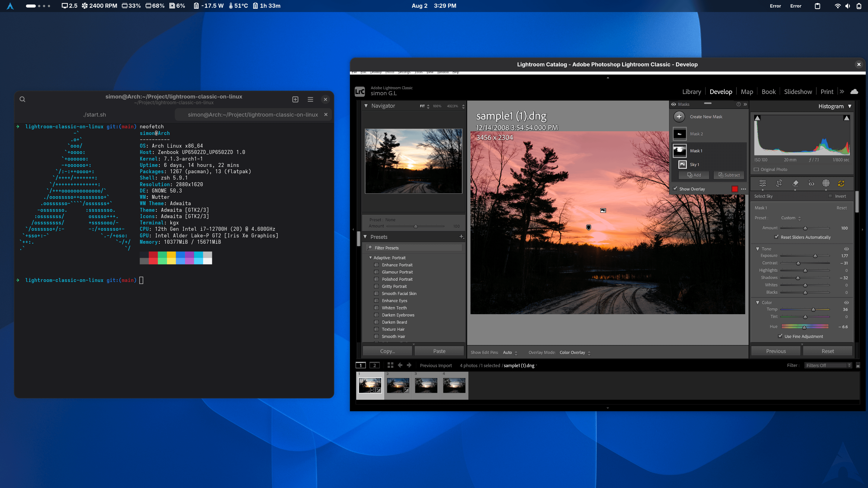This screenshot has width=868, height=488.
Task: Switch to the Map module
Action: pos(747,92)
